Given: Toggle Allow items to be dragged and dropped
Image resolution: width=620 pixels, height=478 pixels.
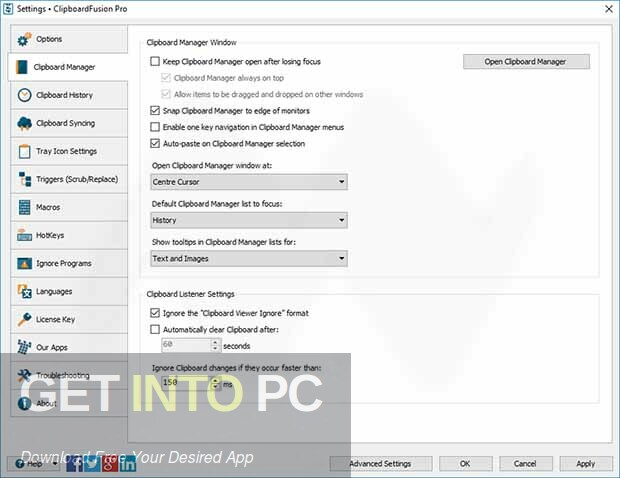Looking at the screenshot, I should pos(166,94).
